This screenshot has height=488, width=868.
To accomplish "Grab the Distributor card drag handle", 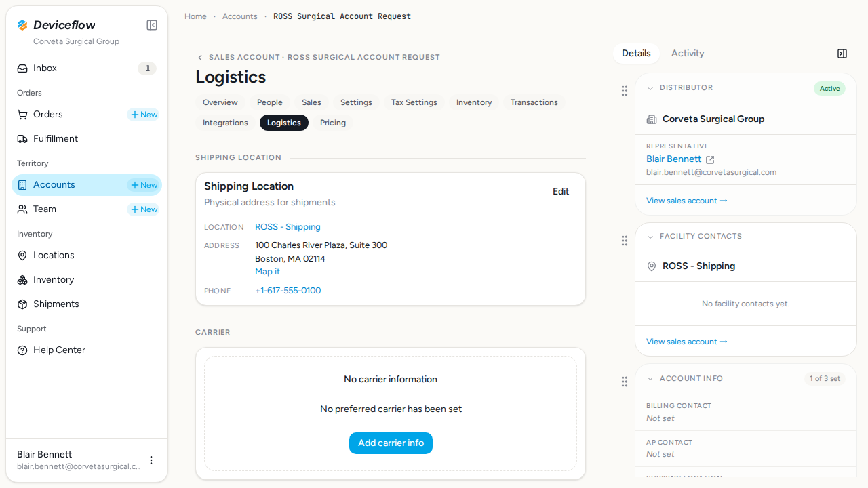I will point(625,91).
